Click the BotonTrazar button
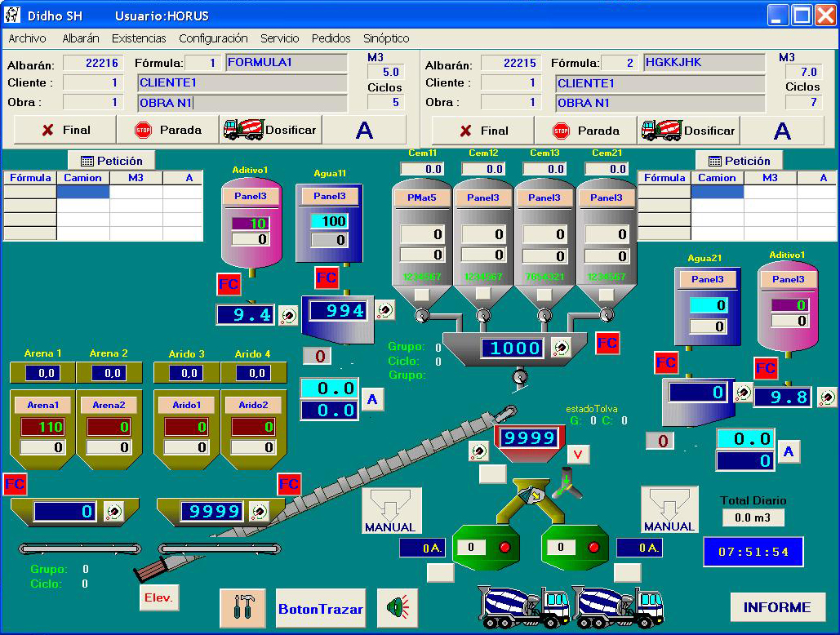The image size is (840, 635). pos(320,609)
